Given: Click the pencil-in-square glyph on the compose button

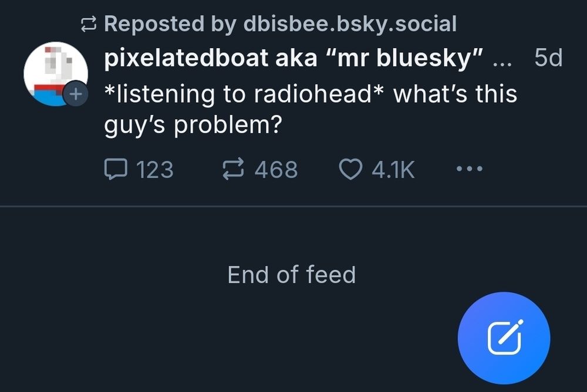Looking at the screenshot, I should (504, 339).
